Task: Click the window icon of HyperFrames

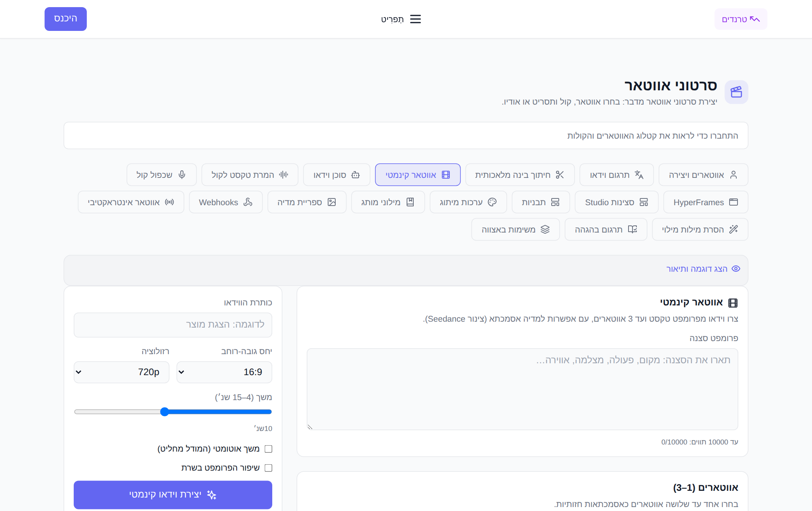Action: click(x=734, y=202)
